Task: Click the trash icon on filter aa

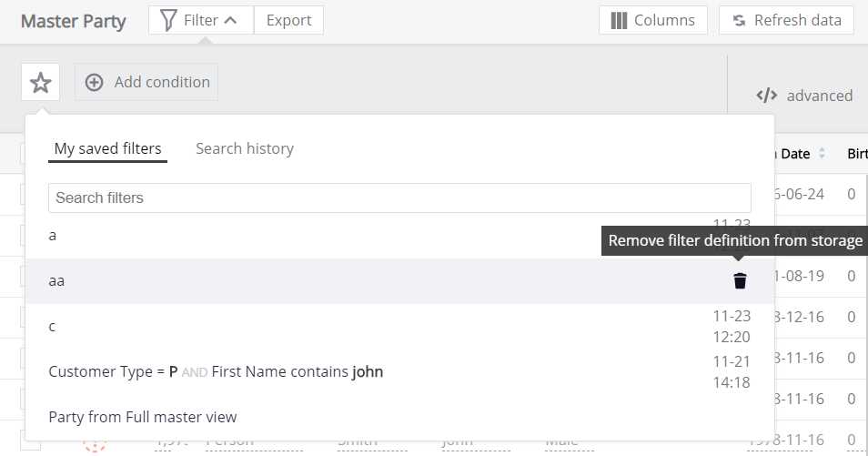Action: tap(740, 281)
